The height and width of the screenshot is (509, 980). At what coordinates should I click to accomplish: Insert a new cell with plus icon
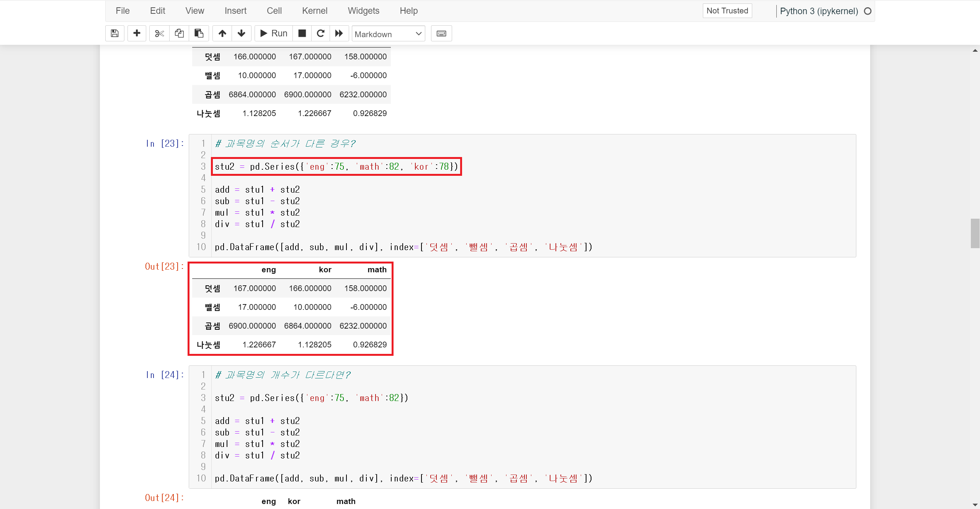[x=137, y=33]
